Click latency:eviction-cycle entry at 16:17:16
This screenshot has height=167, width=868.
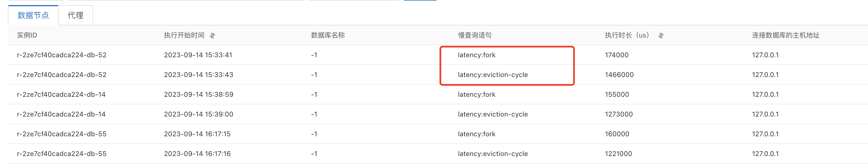(x=493, y=153)
